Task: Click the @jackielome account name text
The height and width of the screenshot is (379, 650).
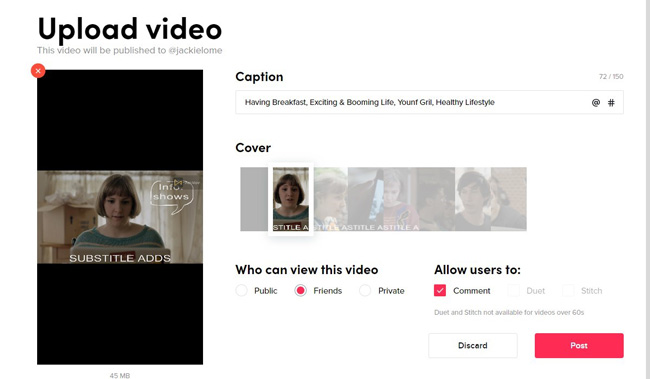Action: [195, 51]
